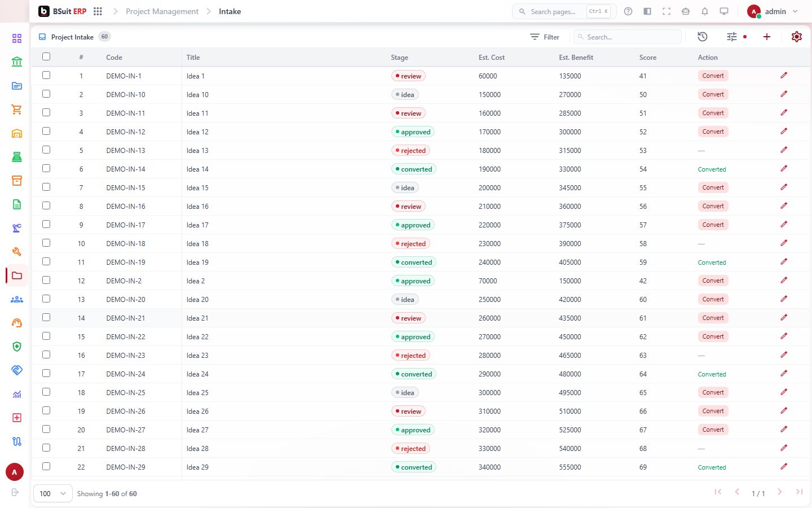Click the monitor display icon in the top bar
Screen dimensions: 812x508
(x=724, y=11)
